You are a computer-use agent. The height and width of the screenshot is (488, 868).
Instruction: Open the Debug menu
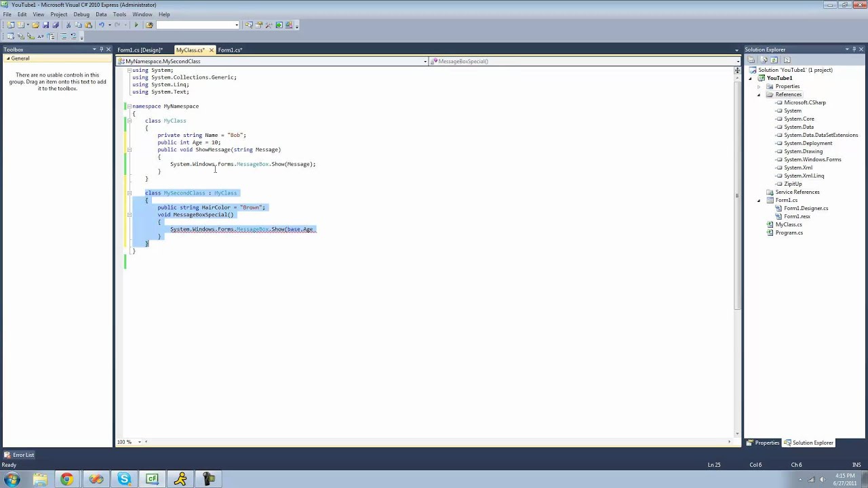tap(81, 14)
